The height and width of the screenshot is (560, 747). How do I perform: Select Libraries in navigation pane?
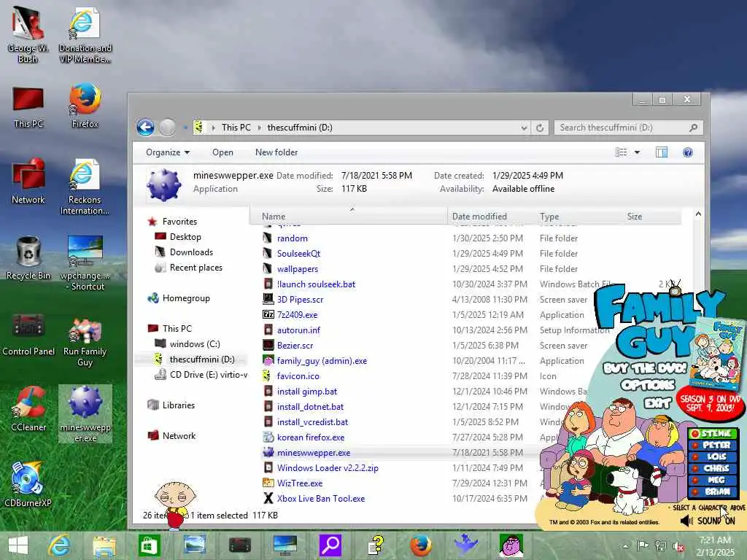tap(178, 405)
